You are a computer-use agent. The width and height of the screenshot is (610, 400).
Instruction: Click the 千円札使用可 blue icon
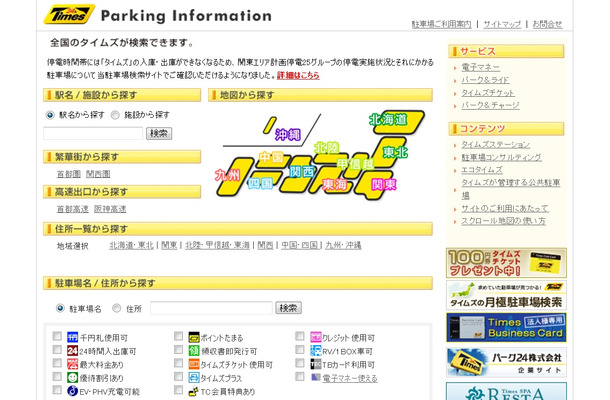point(72,337)
